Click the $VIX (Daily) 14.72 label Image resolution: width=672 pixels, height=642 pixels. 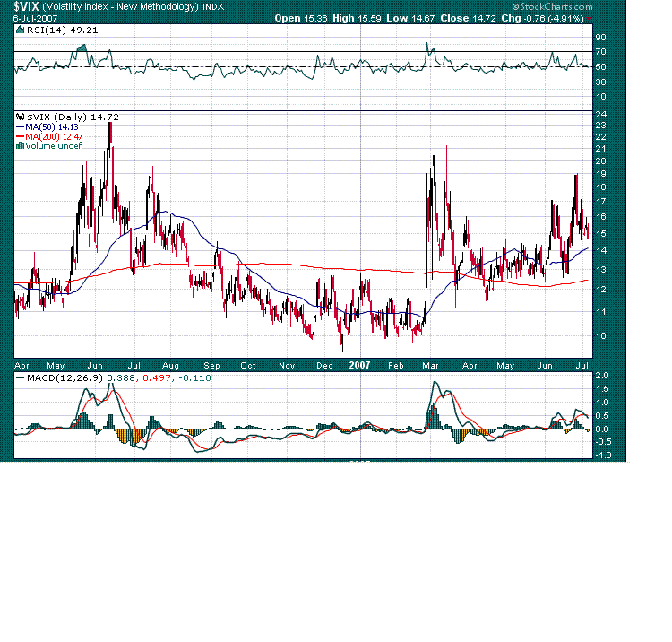pos(73,117)
